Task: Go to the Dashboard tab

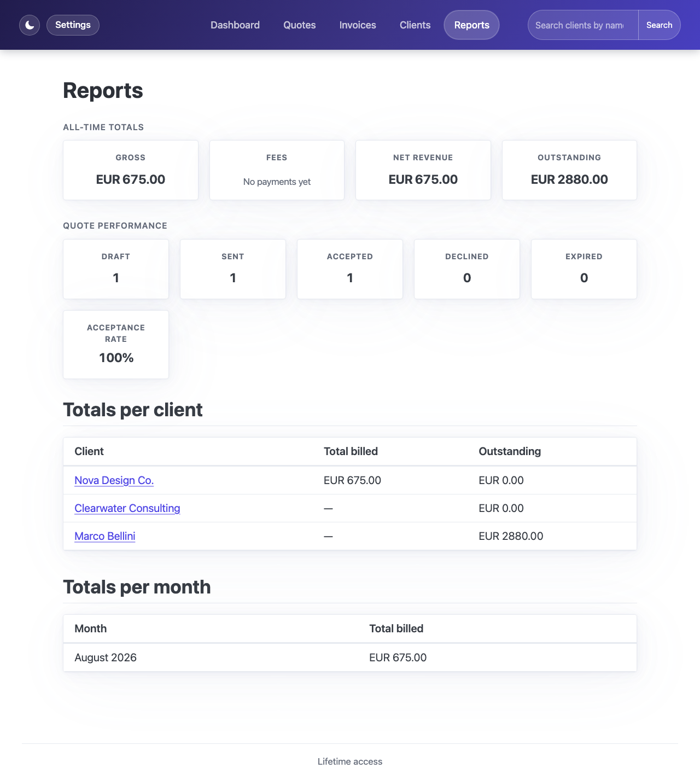Action: coord(235,25)
